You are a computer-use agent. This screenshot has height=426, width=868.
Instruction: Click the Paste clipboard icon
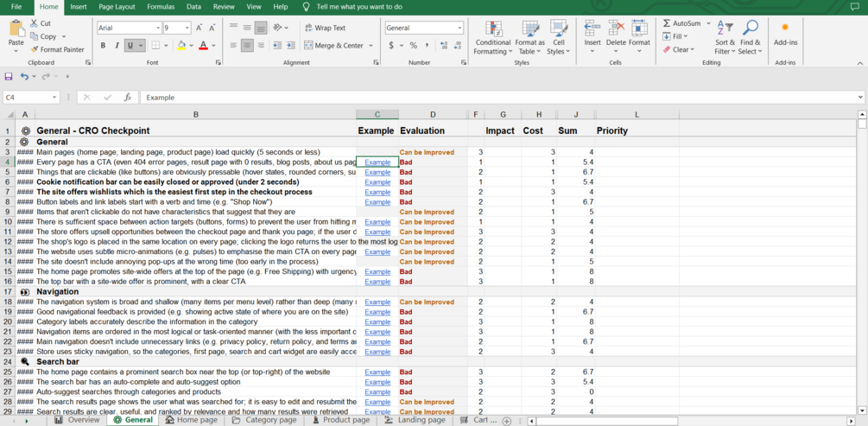click(x=16, y=29)
